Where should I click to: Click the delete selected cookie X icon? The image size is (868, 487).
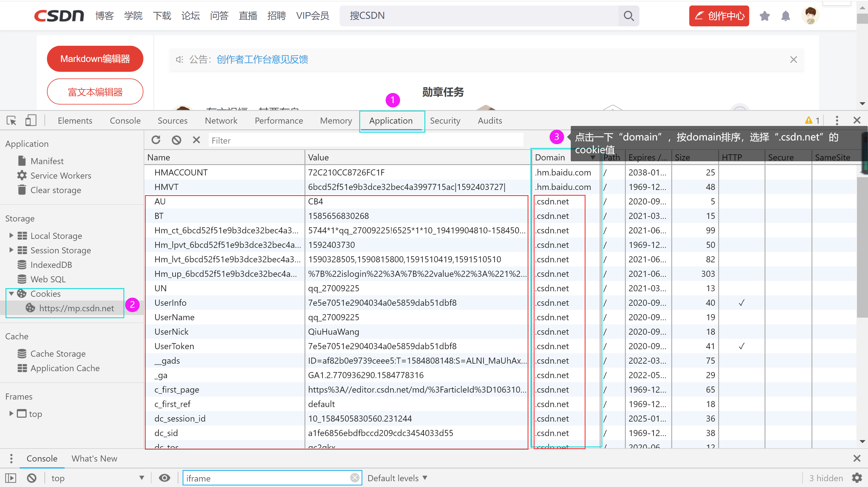(196, 140)
